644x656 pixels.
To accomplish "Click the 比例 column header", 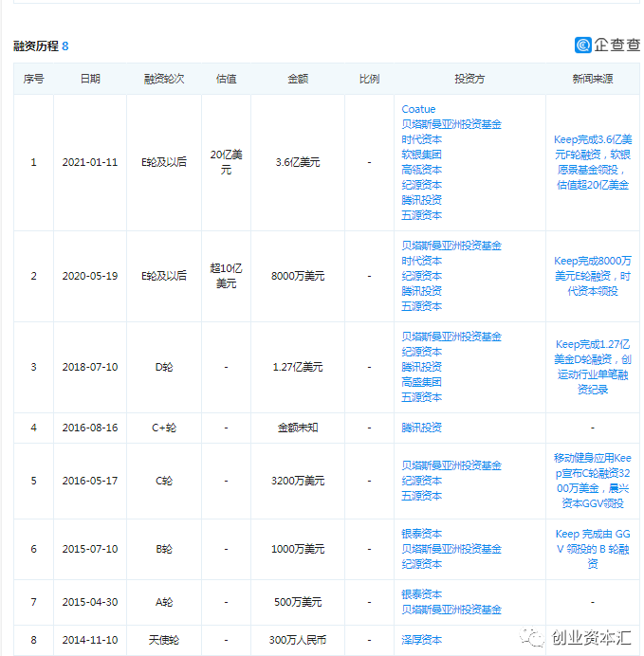I will coord(369,79).
